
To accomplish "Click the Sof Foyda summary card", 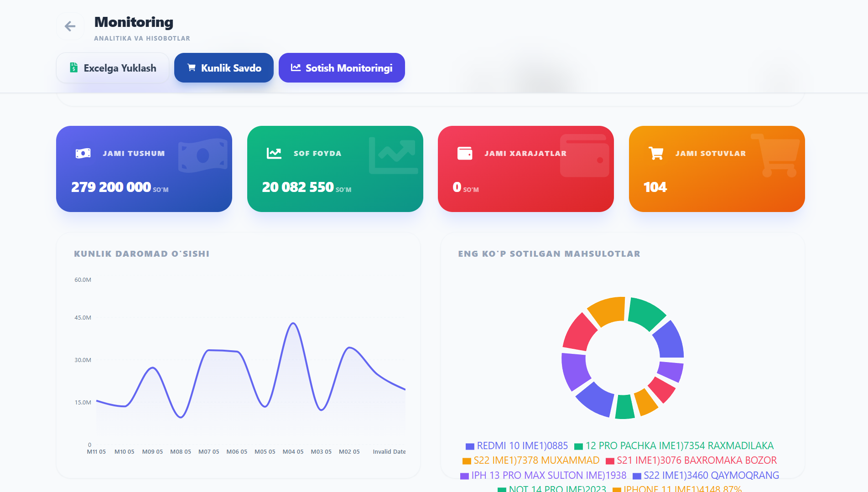I will pos(335,169).
